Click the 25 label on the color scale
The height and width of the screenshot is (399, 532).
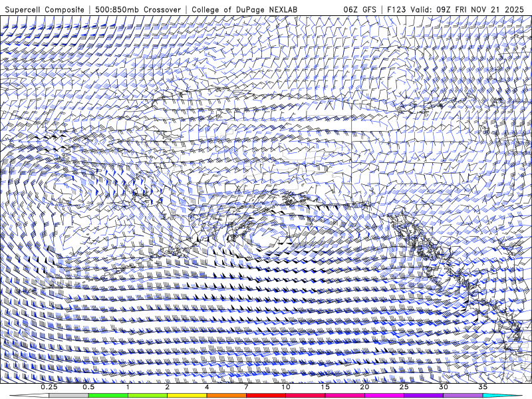click(x=404, y=387)
